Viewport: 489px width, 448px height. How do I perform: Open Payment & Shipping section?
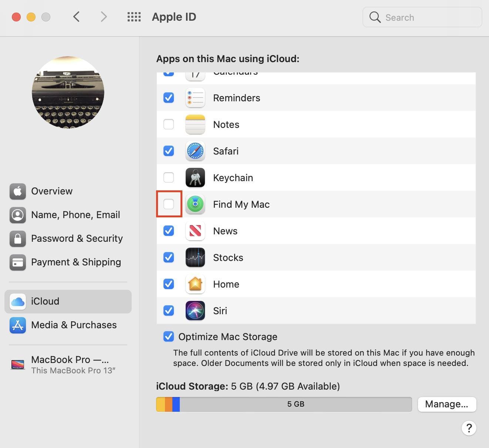(68, 262)
